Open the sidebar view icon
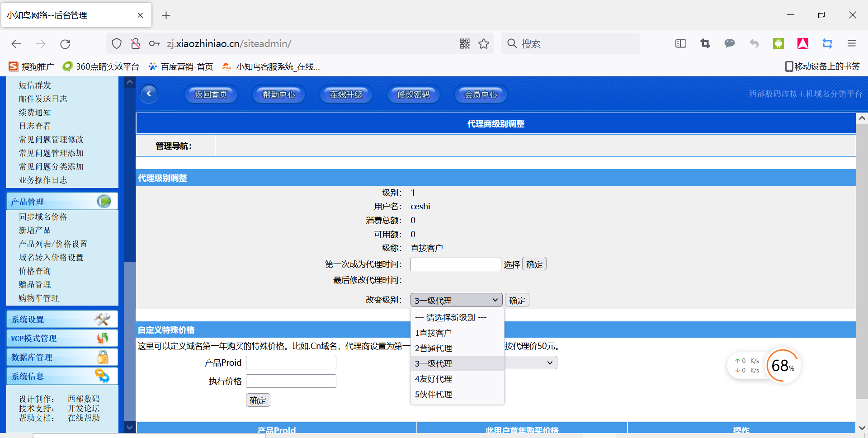Viewport: 868px width, 438px height. (681, 43)
